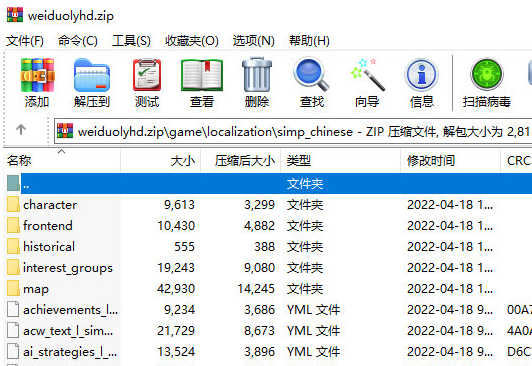
Task: Open the 工具(S) menu
Action: click(131, 41)
